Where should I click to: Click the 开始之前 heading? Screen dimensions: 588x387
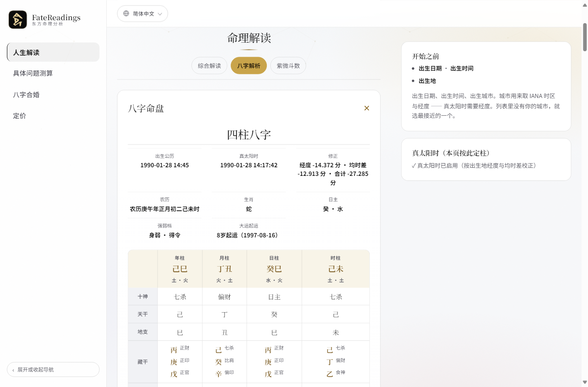point(425,56)
